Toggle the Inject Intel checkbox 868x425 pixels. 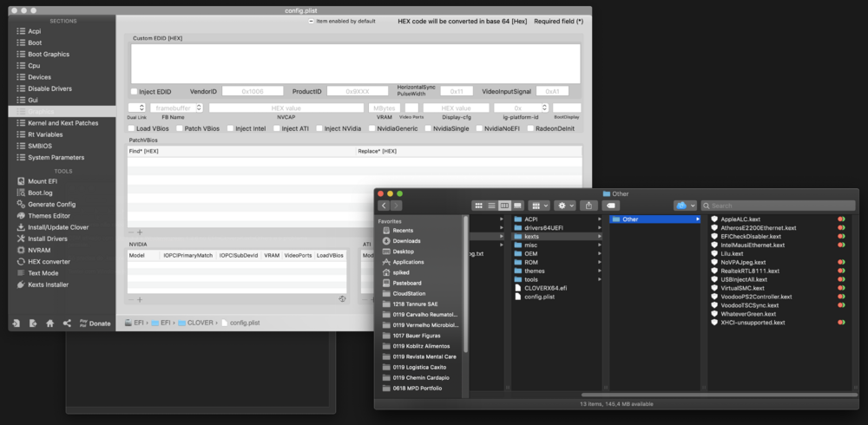[x=230, y=128]
